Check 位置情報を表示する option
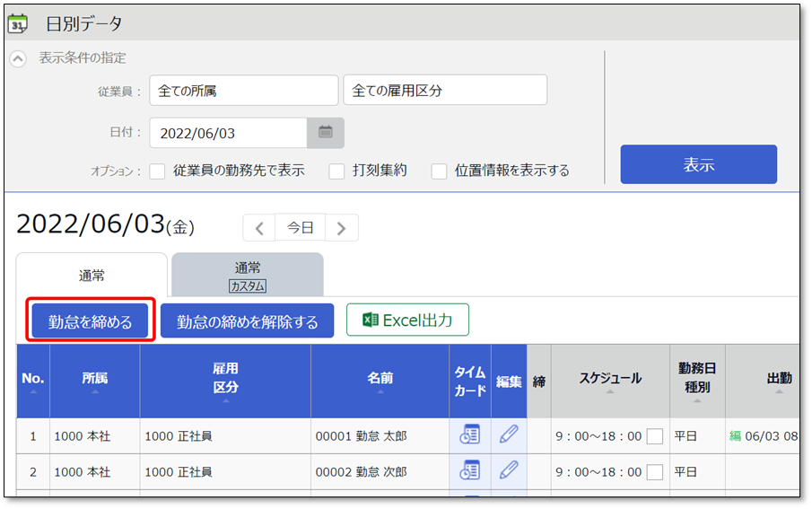The width and height of the screenshot is (812, 509). click(440, 171)
